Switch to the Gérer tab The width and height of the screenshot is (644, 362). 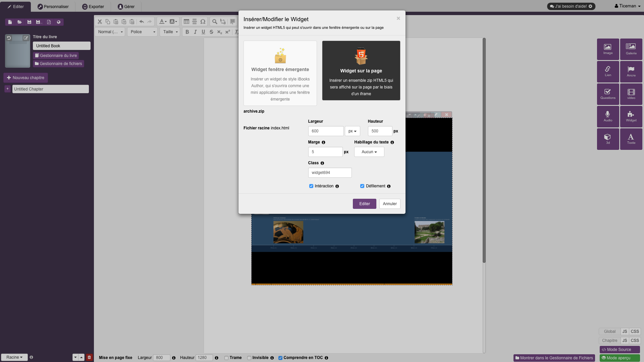click(x=126, y=7)
